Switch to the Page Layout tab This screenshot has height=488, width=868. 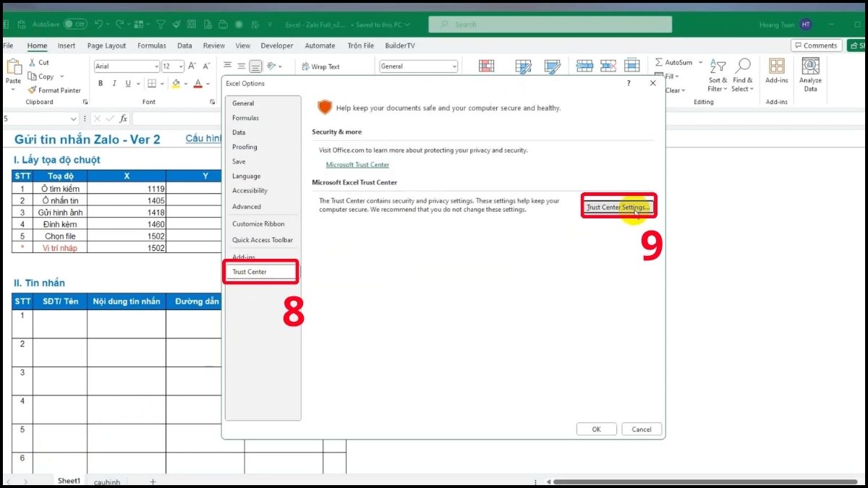106,46
